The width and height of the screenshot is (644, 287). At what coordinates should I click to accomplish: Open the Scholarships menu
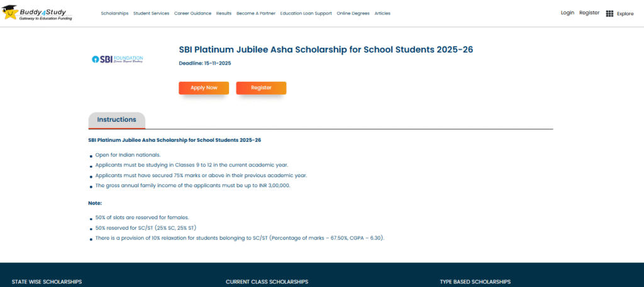pos(114,13)
